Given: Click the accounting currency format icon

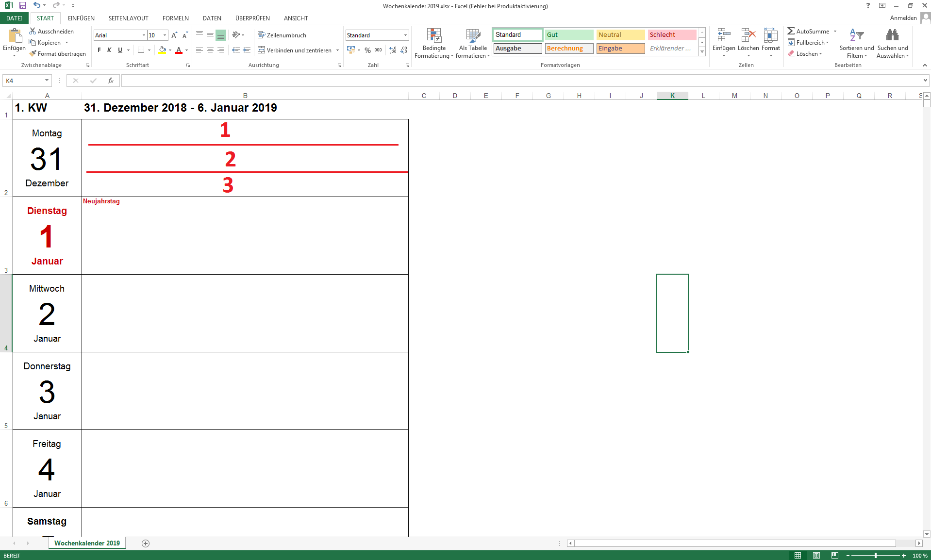Looking at the screenshot, I should tap(351, 50).
